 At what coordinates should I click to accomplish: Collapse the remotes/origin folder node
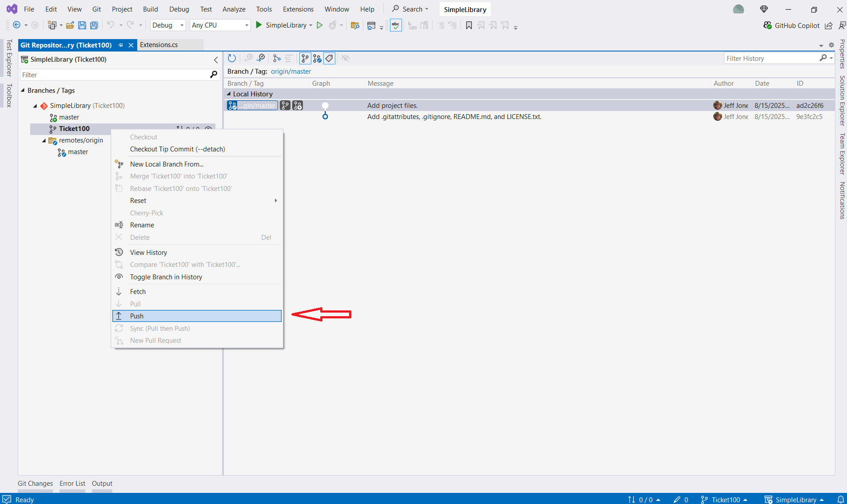click(44, 140)
